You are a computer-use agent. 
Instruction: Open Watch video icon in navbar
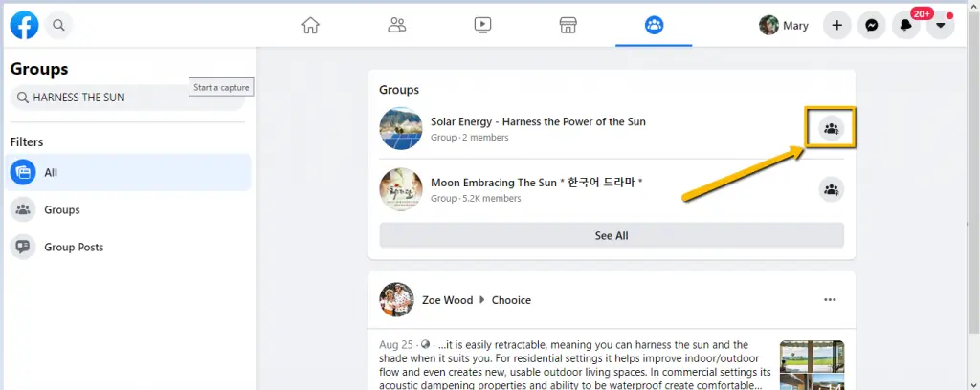[482, 25]
